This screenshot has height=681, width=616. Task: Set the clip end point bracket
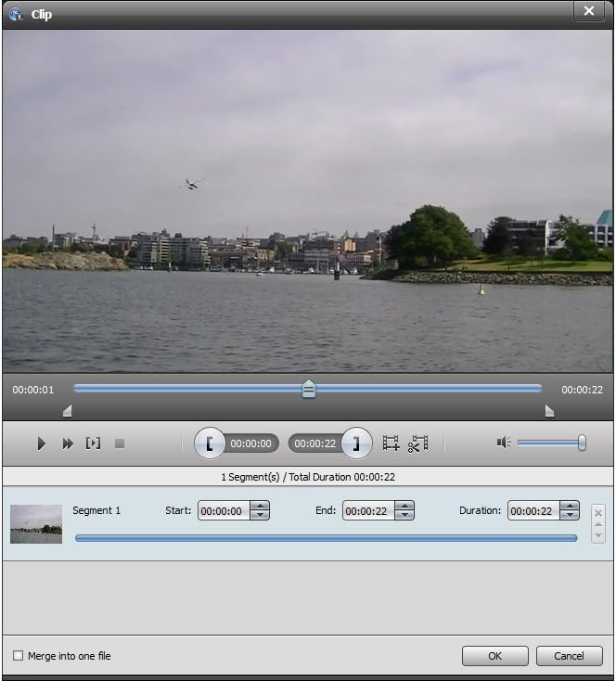356,443
